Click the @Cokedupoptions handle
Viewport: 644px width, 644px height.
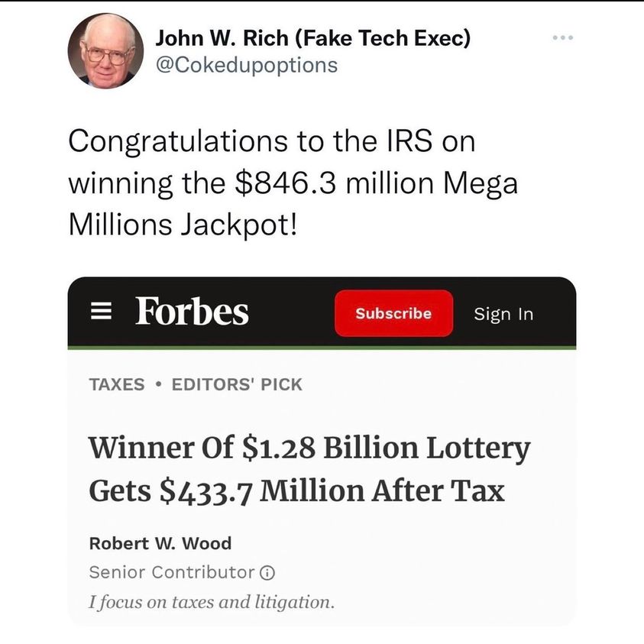point(246,64)
